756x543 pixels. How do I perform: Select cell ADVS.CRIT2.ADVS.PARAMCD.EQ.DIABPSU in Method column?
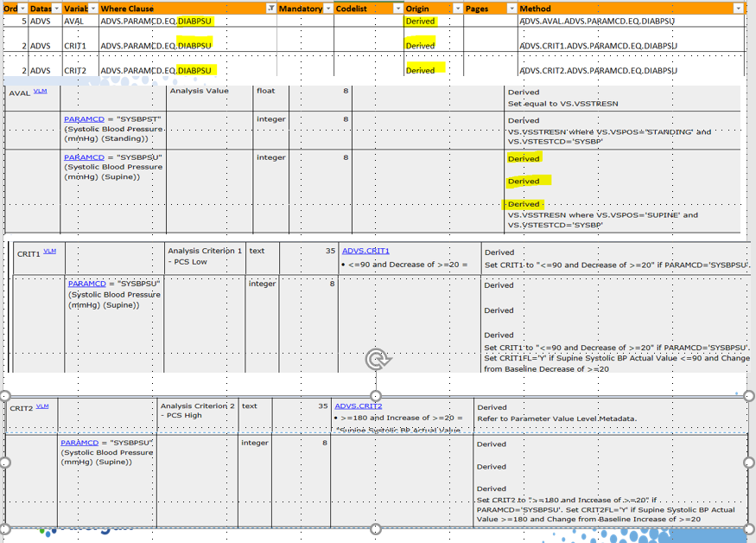tap(632, 64)
